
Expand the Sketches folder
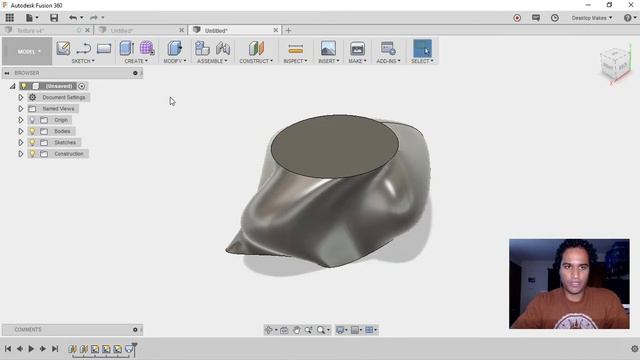point(20,142)
